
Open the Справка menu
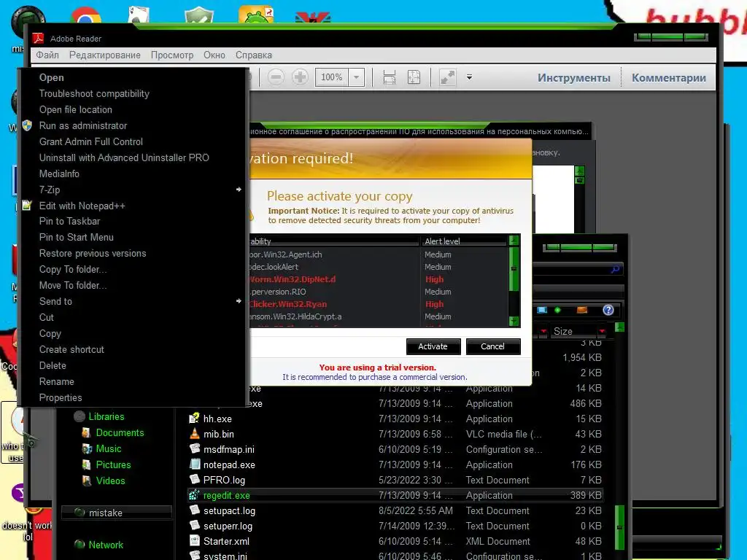click(253, 55)
